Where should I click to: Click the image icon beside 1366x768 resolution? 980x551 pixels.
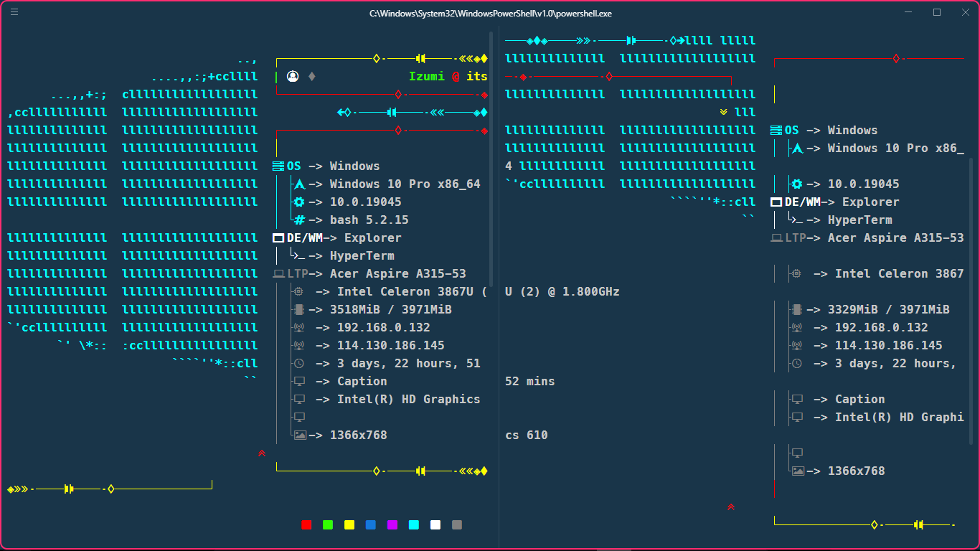pyautogui.click(x=300, y=435)
